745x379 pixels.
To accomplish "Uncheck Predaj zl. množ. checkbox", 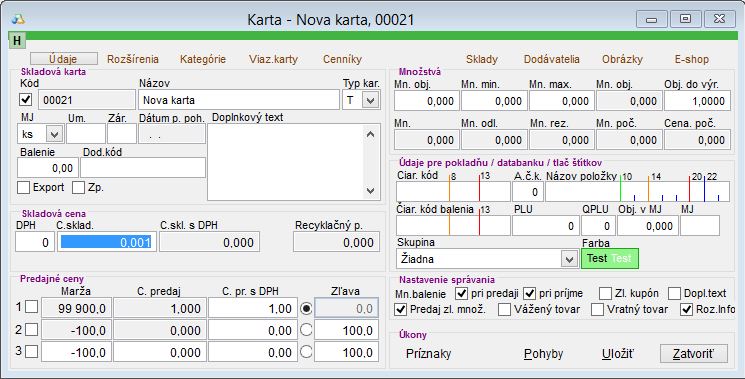I will pyautogui.click(x=401, y=310).
